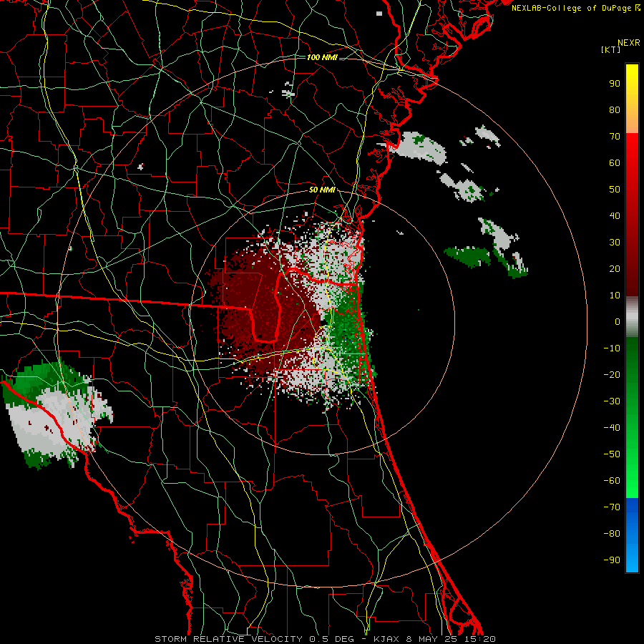The height and width of the screenshot is (644, 644).
Task: Select the -60 scale value
Action: (612, 481)
